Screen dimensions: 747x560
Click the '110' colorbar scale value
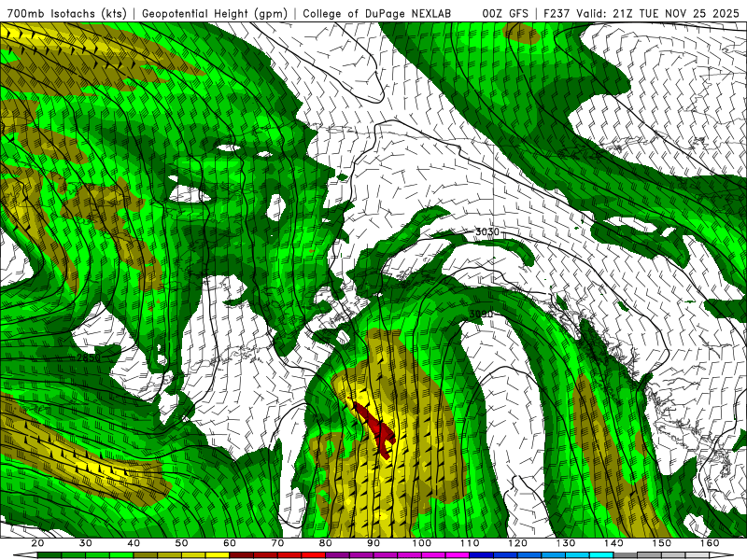point(470,543)
